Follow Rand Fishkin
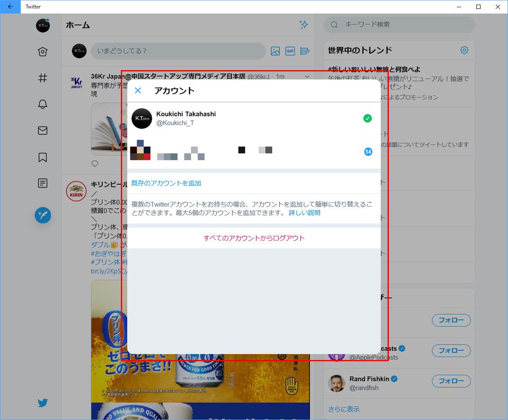 tap(451, 381)
